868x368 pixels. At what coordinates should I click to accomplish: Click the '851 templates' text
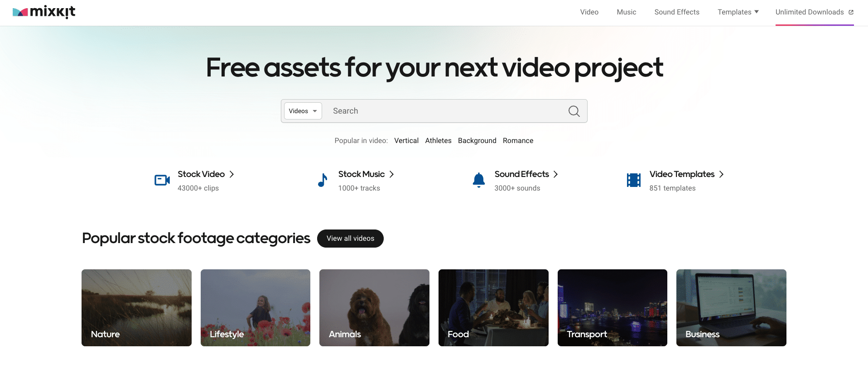(x=672, y=188)
